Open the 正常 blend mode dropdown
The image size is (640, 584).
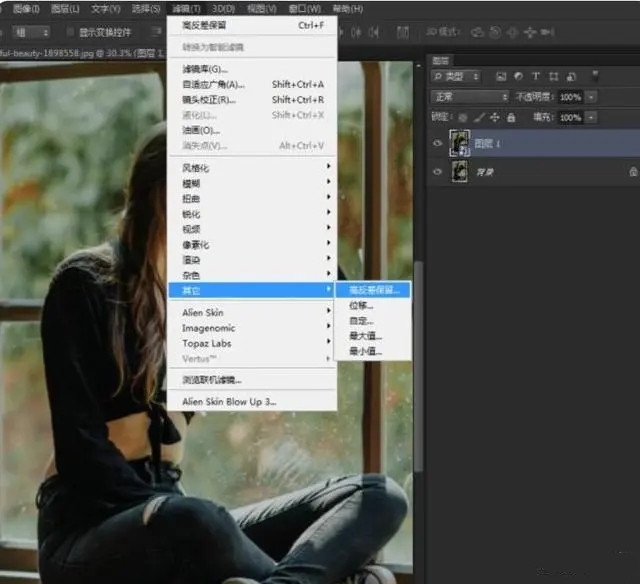(x=470, y=97)
